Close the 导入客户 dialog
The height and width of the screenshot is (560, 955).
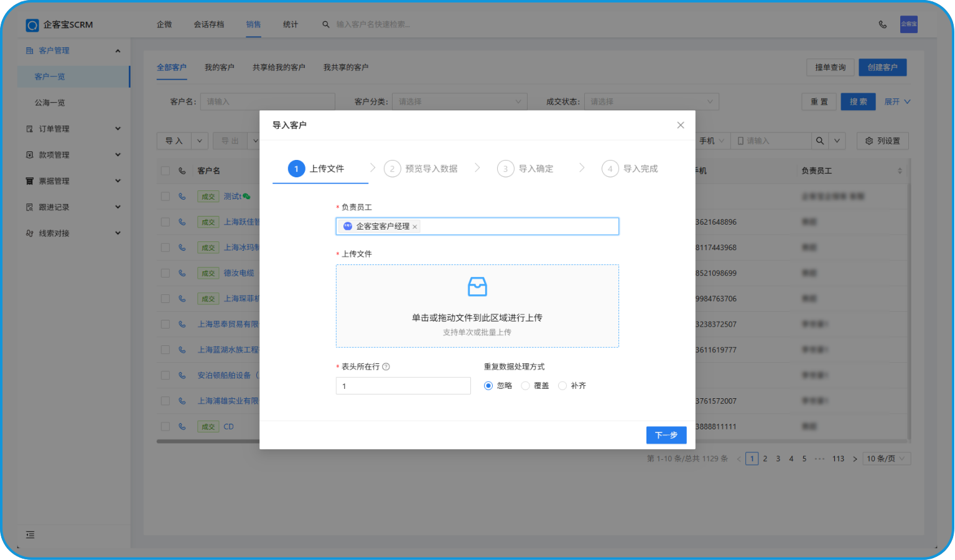coord(681,125)
